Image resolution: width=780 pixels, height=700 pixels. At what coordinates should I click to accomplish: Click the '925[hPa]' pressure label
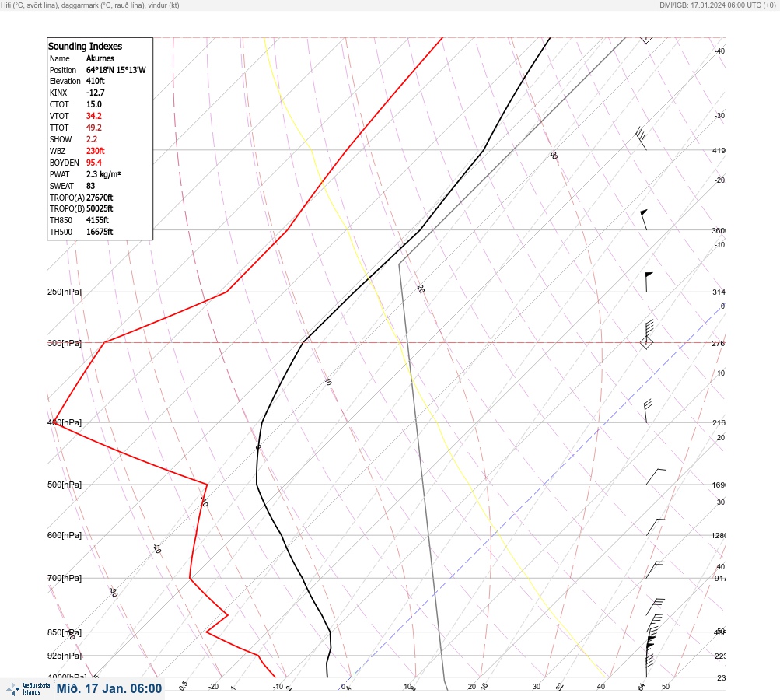pos(65,656)
